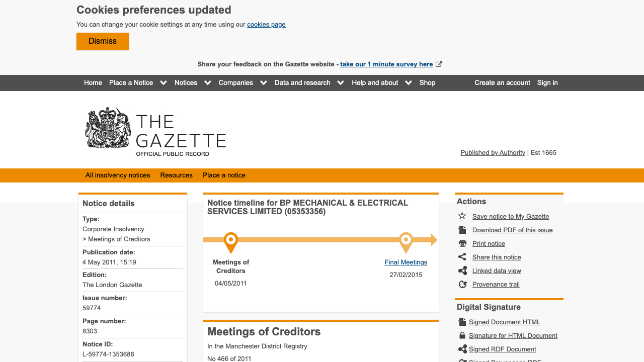Click the Linked data view icon
Viewport: 644px width, 362px height.
point(462,270)
